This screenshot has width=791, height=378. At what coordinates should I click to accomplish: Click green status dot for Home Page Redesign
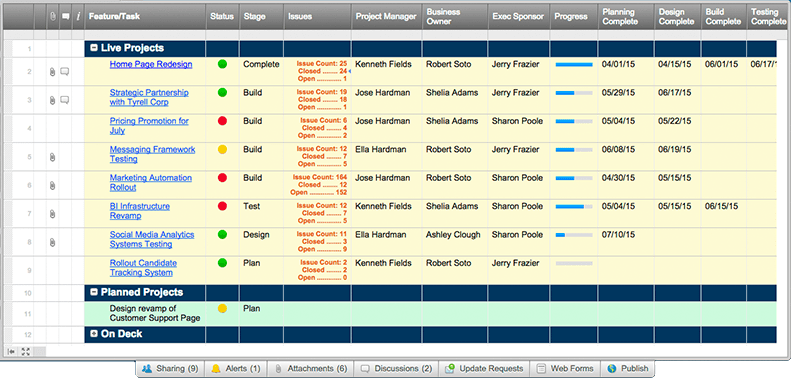pos(222,64)
